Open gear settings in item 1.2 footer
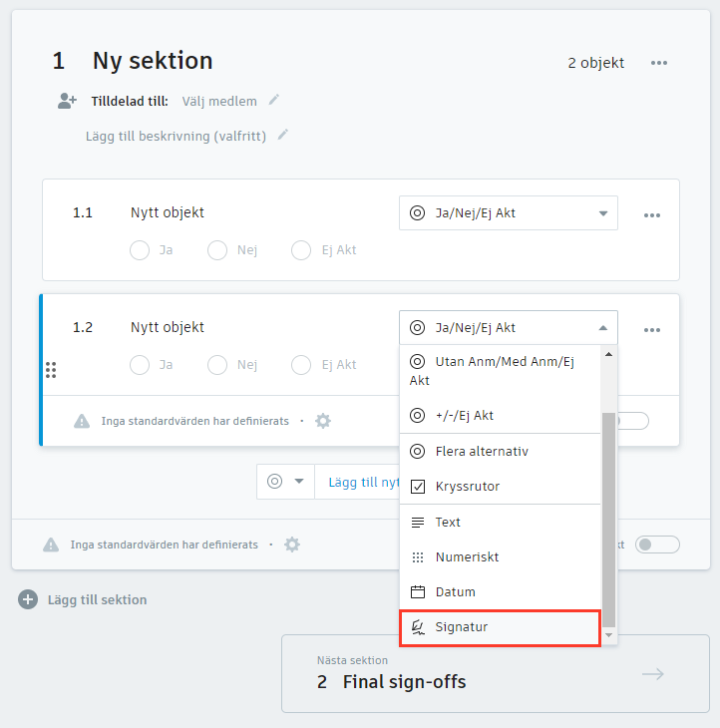The width and height of the screenshot is (720, 728). click(x=323, y=421)
